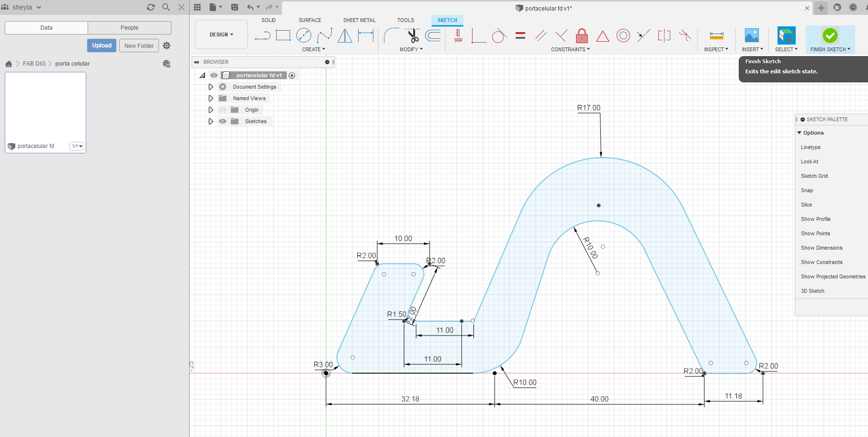The image size is (868, 437).
Task: Click the Upload button
Action: point(101,46)
